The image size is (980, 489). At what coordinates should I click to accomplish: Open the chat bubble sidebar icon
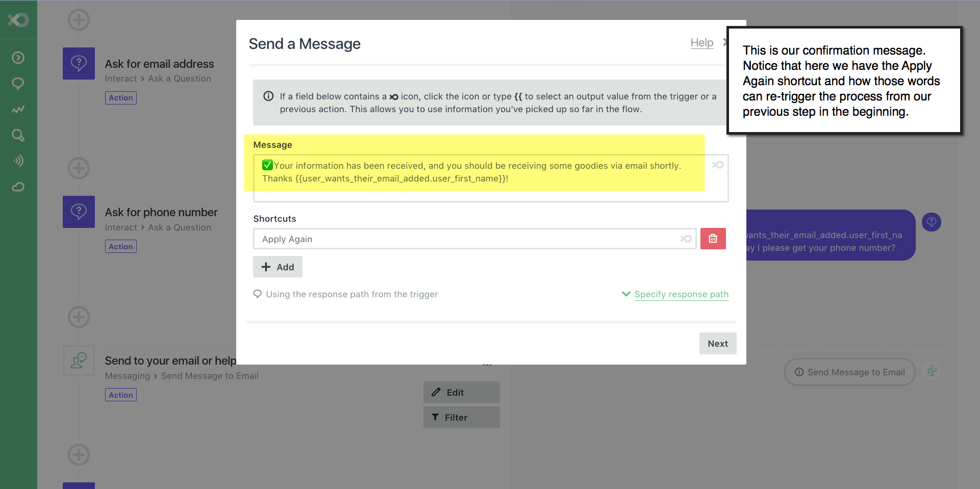pos(18,84)
